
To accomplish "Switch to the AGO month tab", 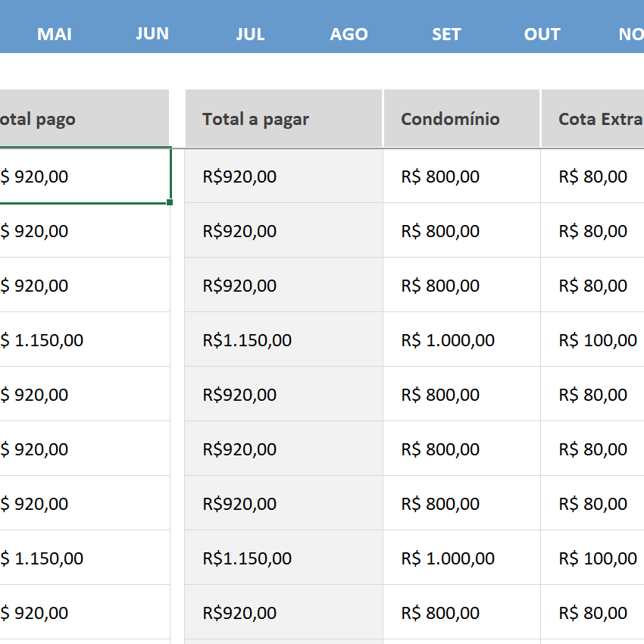I will pyautogui.click(x=349, y=34).
